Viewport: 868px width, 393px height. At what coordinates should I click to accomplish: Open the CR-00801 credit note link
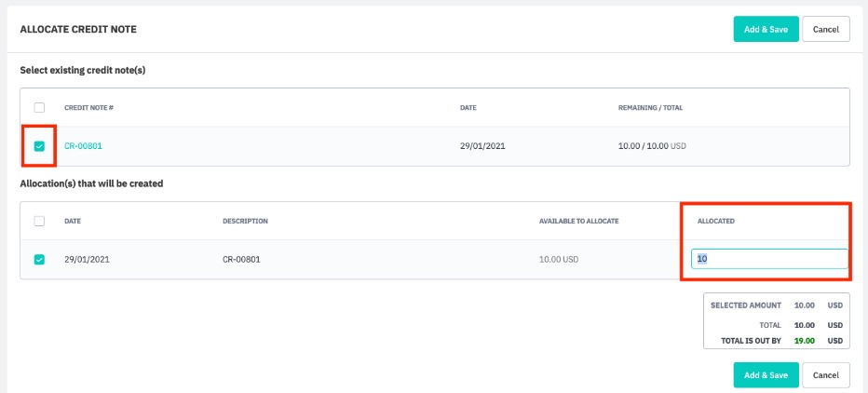(83, 146)
